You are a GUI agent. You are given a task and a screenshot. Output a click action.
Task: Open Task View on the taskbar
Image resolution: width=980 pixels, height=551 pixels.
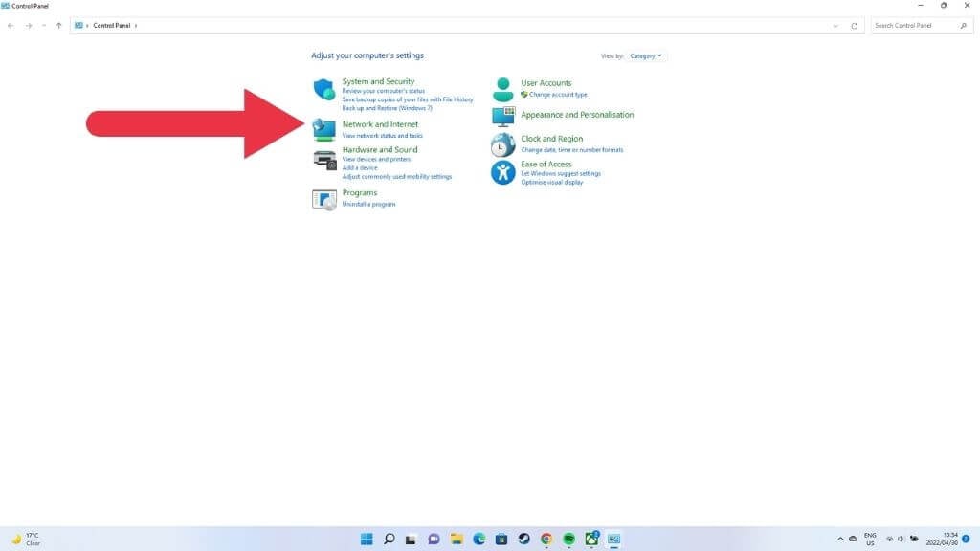pos(411,540)
